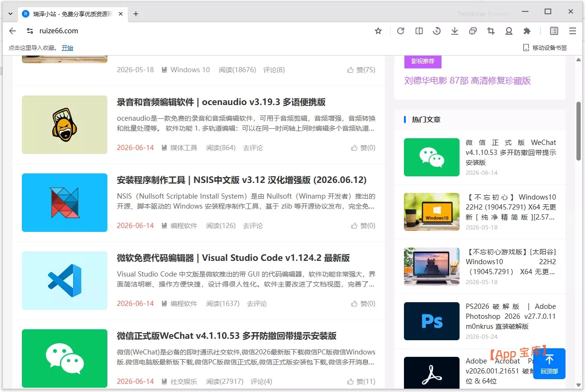Click 去评论 under ocenaudio article
Viewport: 585px width, 392px height.
[x=253, y=148]
